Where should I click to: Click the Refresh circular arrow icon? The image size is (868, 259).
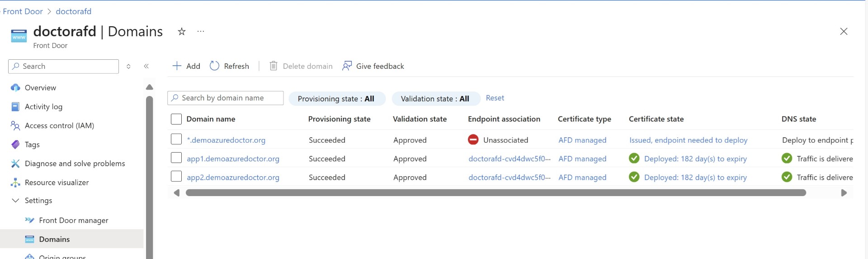point(214,66)
